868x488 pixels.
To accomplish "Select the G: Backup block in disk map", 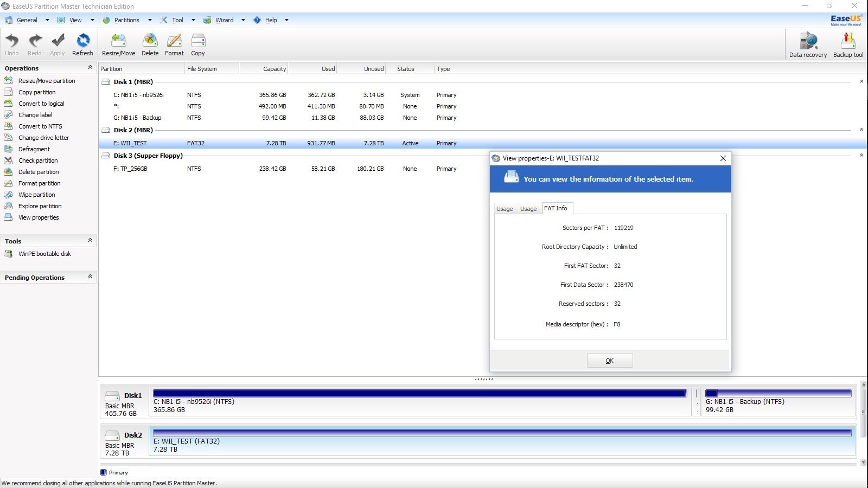I will coord(778,402).
